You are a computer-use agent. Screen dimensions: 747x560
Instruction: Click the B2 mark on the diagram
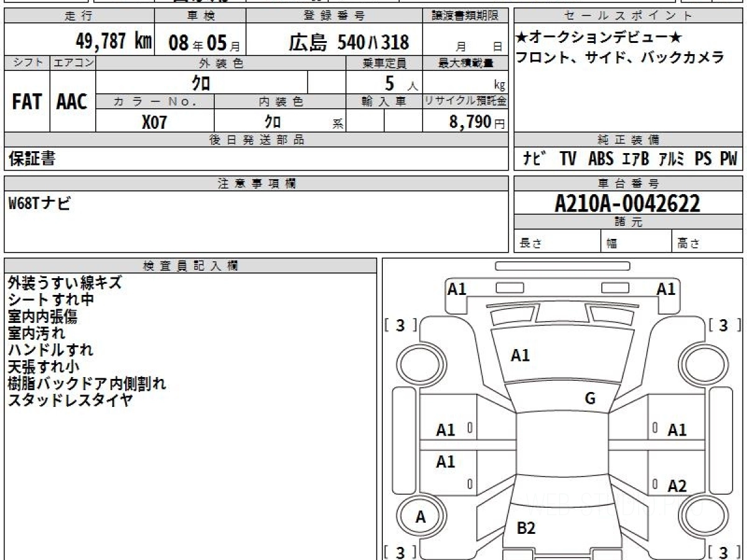[x=526, y=528]
